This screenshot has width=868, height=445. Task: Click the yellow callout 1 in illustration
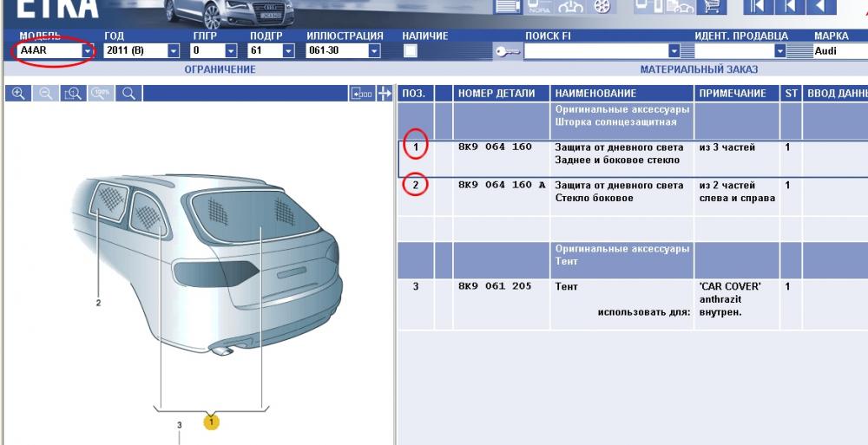point(211,422)
